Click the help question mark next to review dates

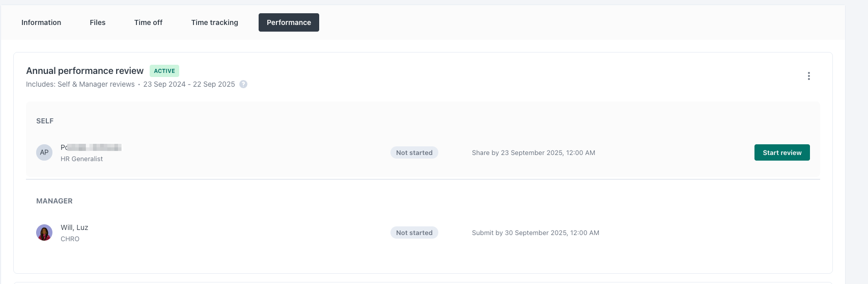pyautogui.click(x=243, y=84)
